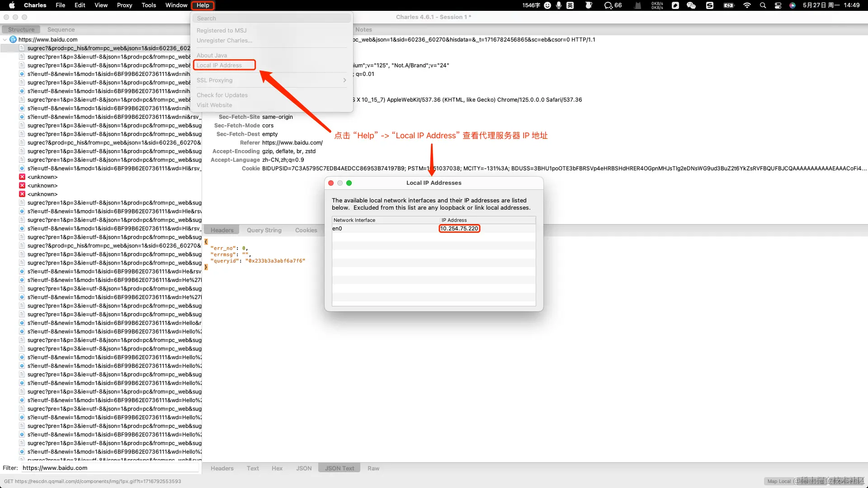Image resolution: width=868 pixels, height=488 pixels.
Task: Click the white note app menu bar icon
Action: (x=675, y=5)
